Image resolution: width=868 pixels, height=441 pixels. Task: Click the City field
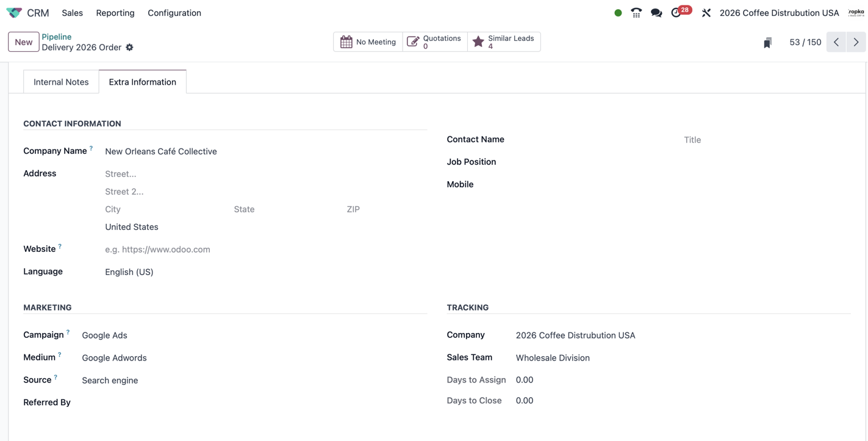tap(166, 209)
